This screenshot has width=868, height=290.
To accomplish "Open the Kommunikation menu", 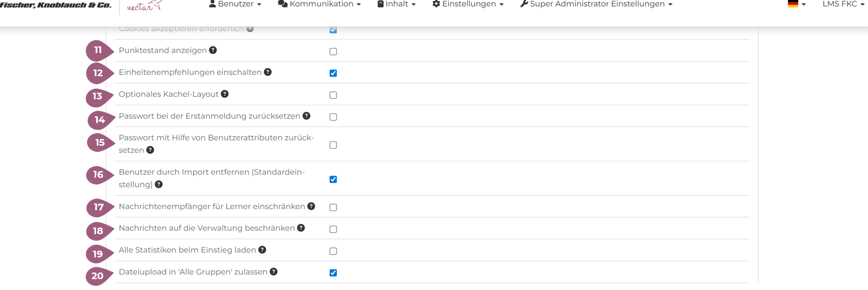I will click(319, 4).
